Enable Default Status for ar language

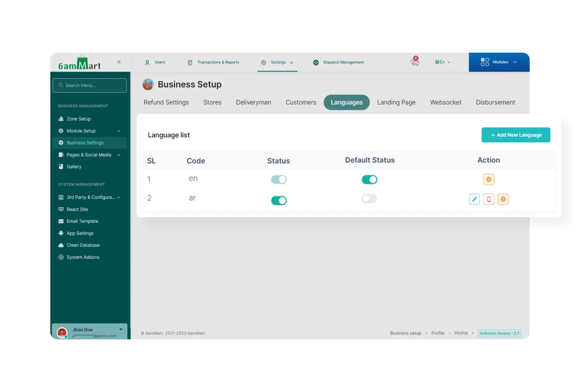pos(369,199)
